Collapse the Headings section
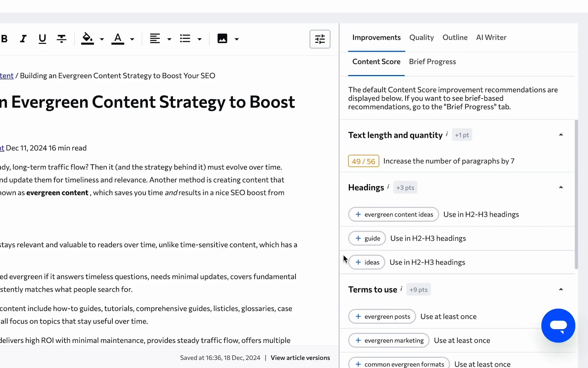588x368 pixels. 561,187
